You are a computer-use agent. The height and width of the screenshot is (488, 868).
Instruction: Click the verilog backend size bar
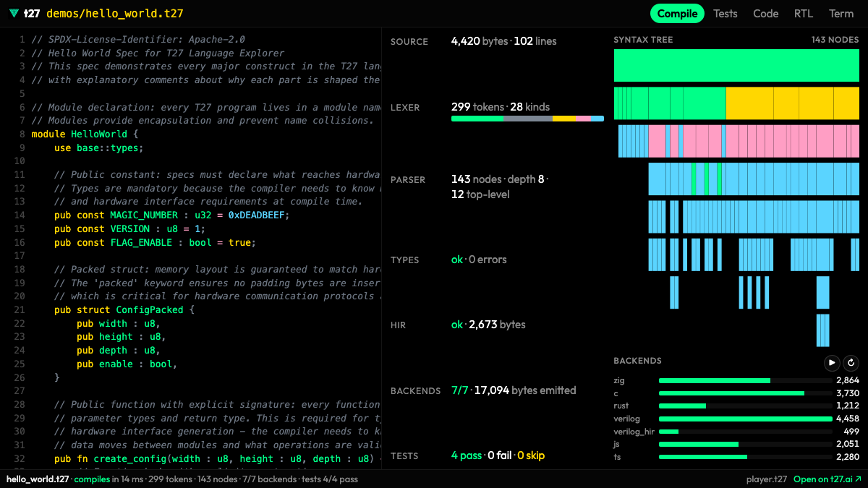(x=745, y=419)
